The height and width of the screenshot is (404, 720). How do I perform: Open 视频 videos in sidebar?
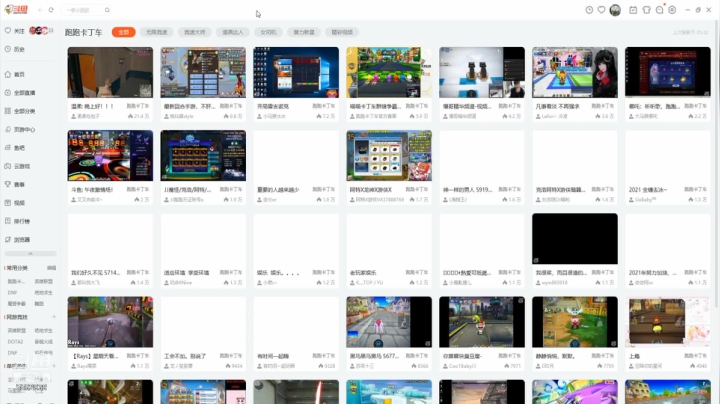[x=15, y=202]
